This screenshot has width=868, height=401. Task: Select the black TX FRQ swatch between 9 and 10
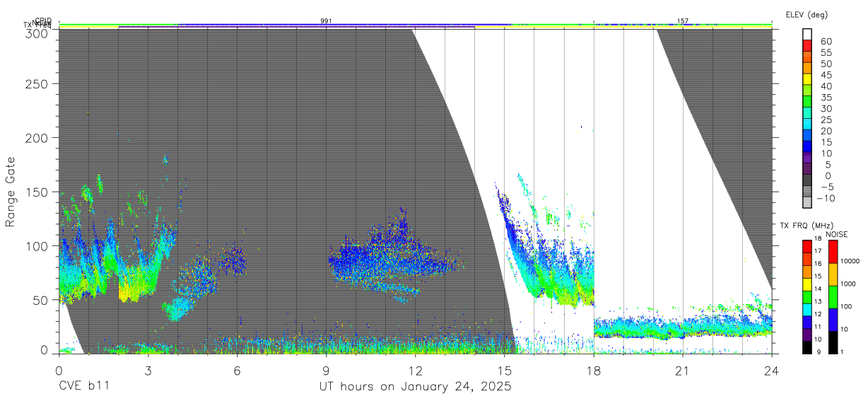[x=807, y=347]
